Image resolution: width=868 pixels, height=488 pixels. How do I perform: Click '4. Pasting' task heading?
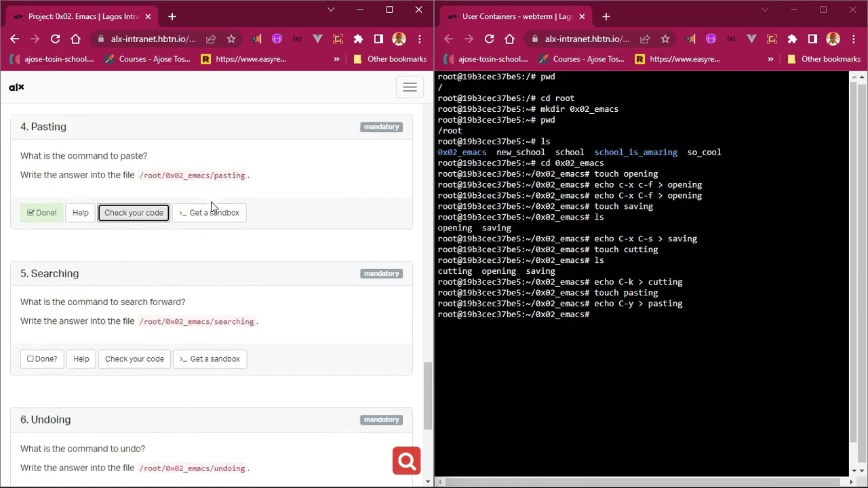(43, 127)
